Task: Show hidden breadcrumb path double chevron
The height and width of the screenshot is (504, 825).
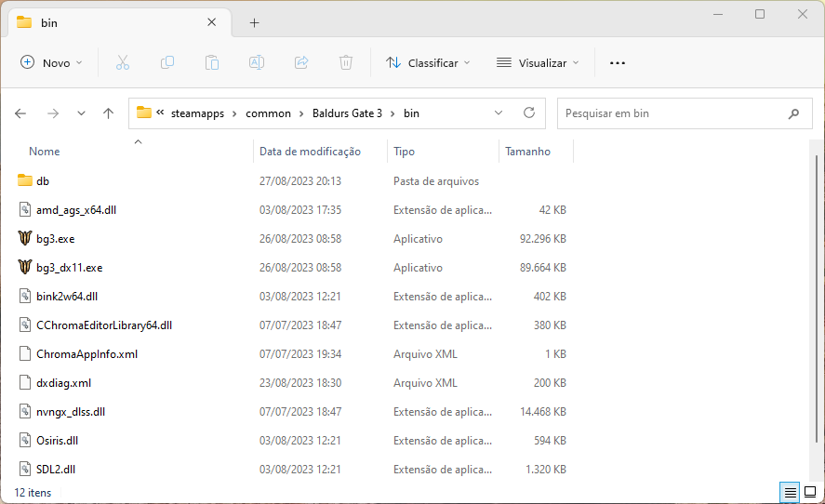Action: point(161,113)
